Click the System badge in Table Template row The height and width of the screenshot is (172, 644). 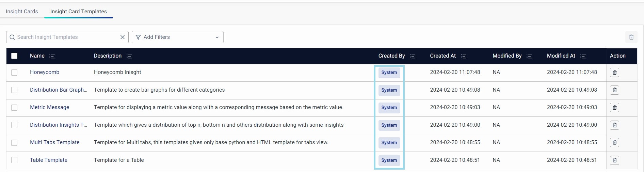389,160
